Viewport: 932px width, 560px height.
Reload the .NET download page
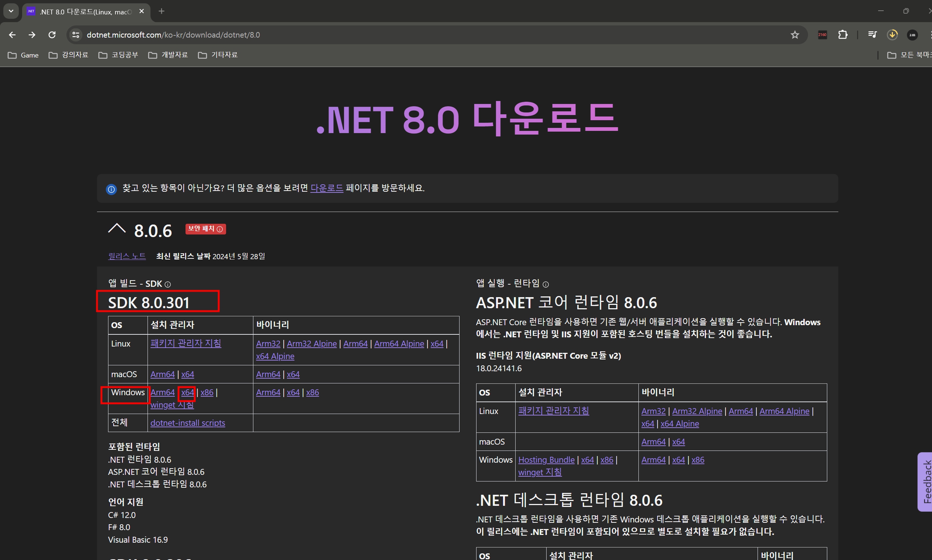52,35
